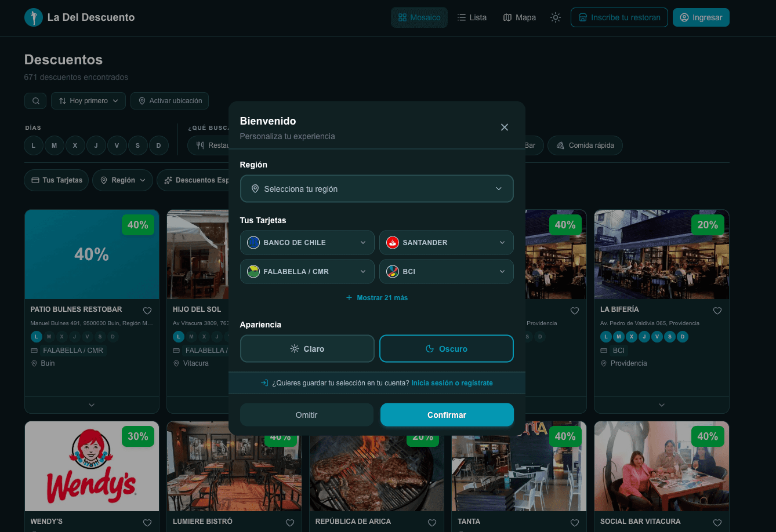Open the Región filter dropdown
The image size is (776, 532).
(x=122, y=180)
